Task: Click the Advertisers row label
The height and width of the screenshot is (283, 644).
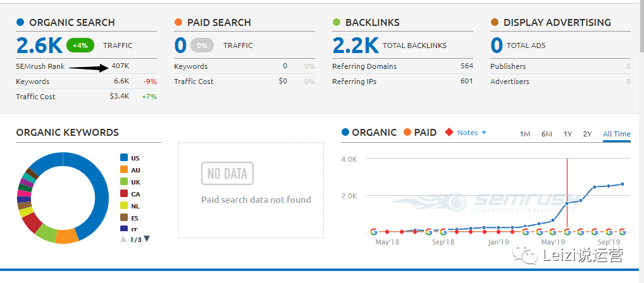Action: pos(510,81)
